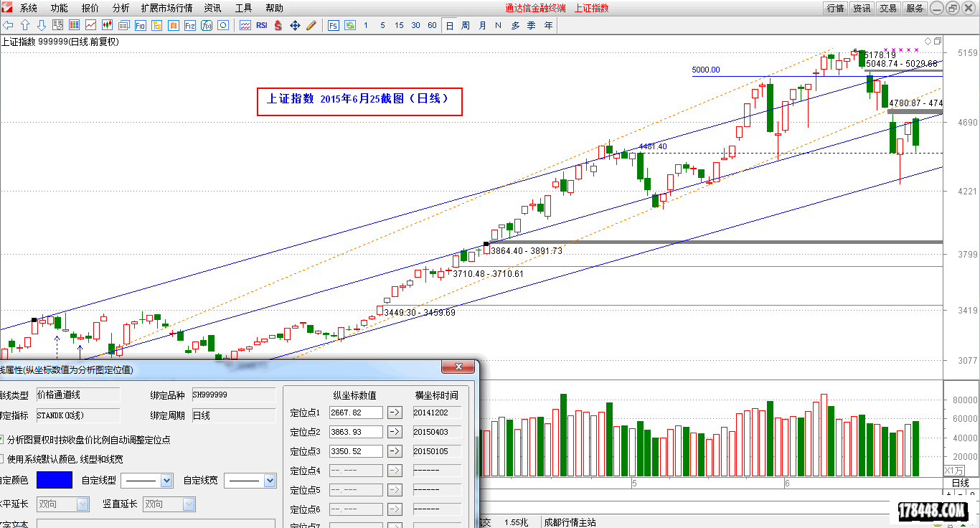The width and height of the screenshot is (980, 528).
Task: Open the 功能 menu
Action: (x=60, y=8)
